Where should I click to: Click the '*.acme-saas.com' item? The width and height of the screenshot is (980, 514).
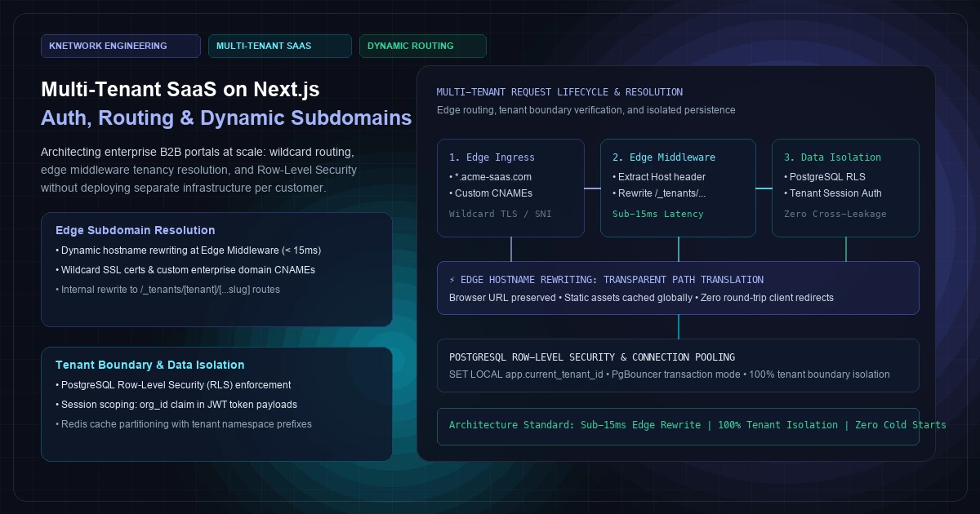click(490, 177)
